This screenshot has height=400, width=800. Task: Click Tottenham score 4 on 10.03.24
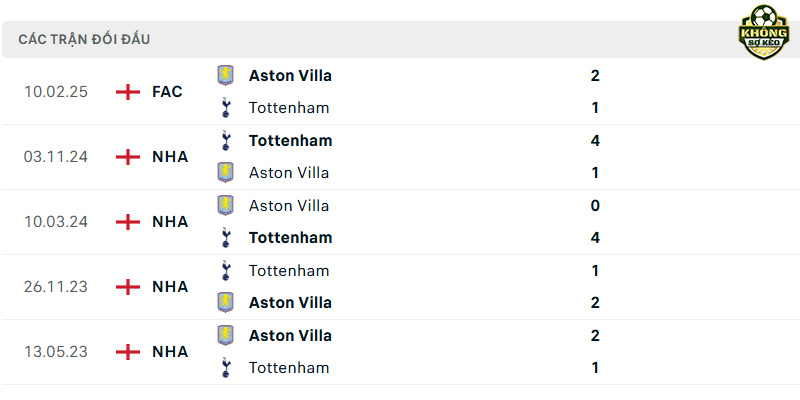click(x=595, y=238)
